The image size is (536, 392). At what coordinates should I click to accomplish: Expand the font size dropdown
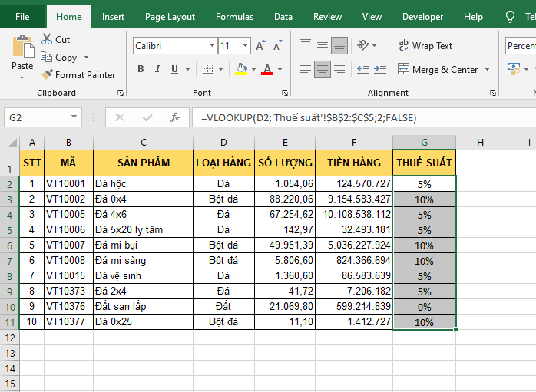tap(245, 46)
